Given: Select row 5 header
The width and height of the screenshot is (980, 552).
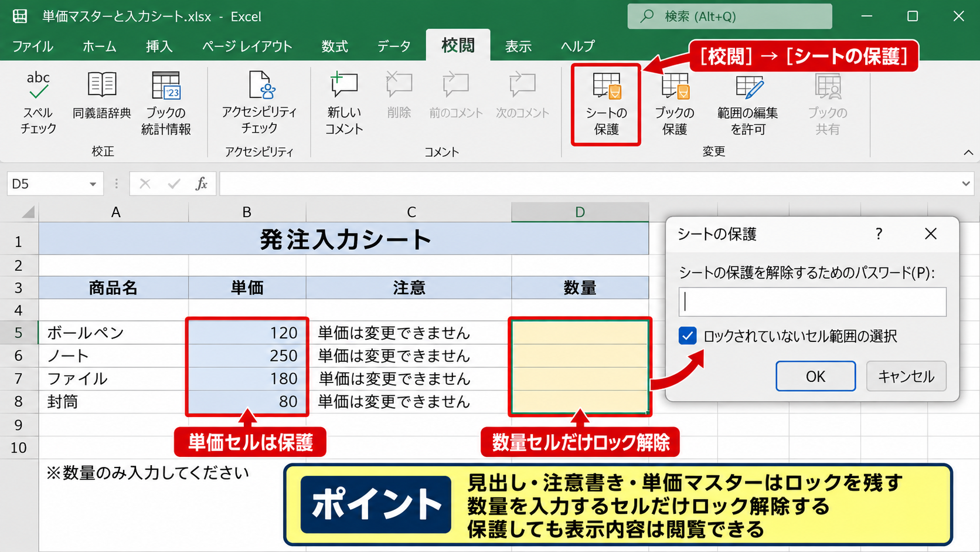Looking at the screenshot, I should point(19,333).
